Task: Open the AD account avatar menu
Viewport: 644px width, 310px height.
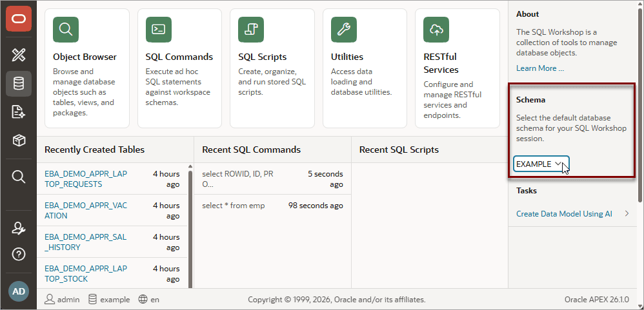Action: 19,291
